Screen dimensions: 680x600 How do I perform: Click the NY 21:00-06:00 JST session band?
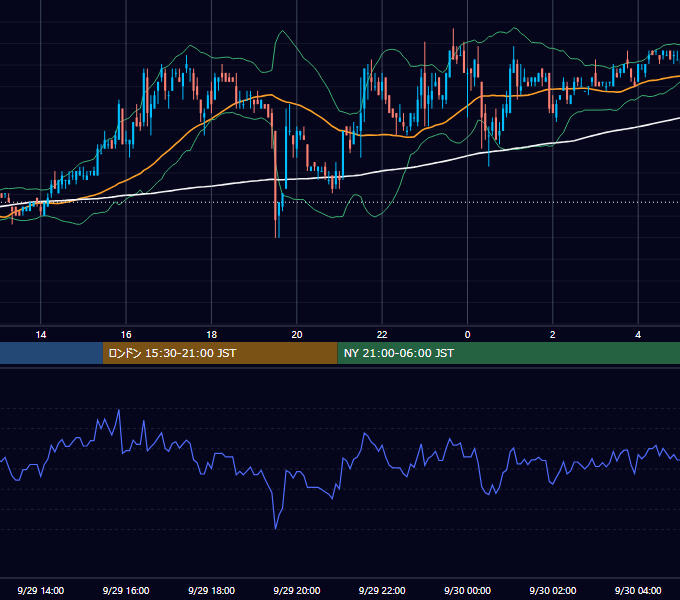(x=509, y=353)
